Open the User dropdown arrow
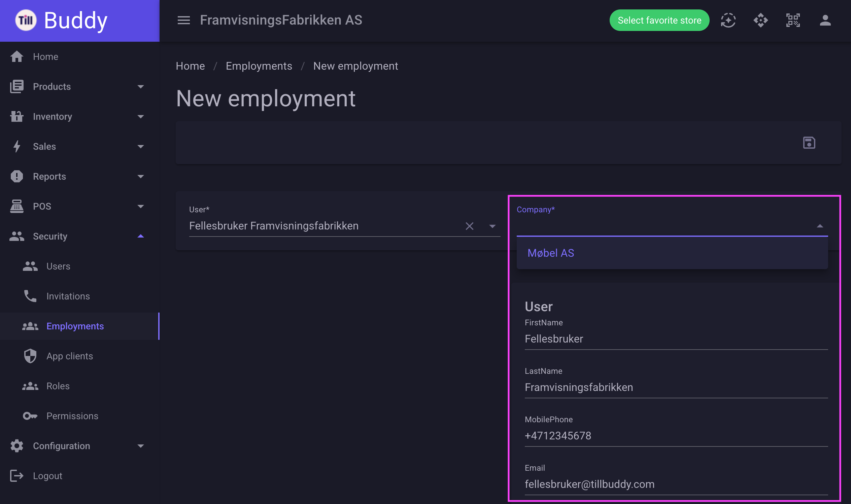The width and height of the screenshot is (851, 504). tap(492, 226)
